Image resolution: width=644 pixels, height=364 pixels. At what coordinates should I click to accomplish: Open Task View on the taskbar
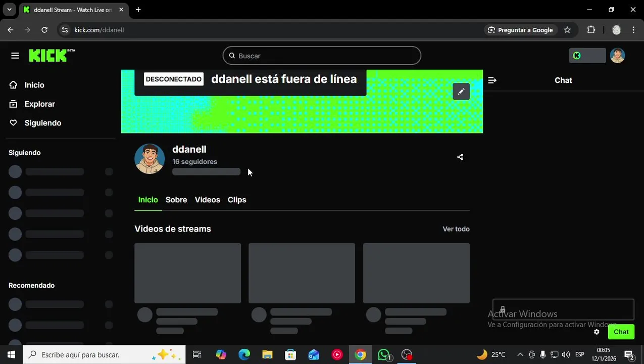pos(197,355)
